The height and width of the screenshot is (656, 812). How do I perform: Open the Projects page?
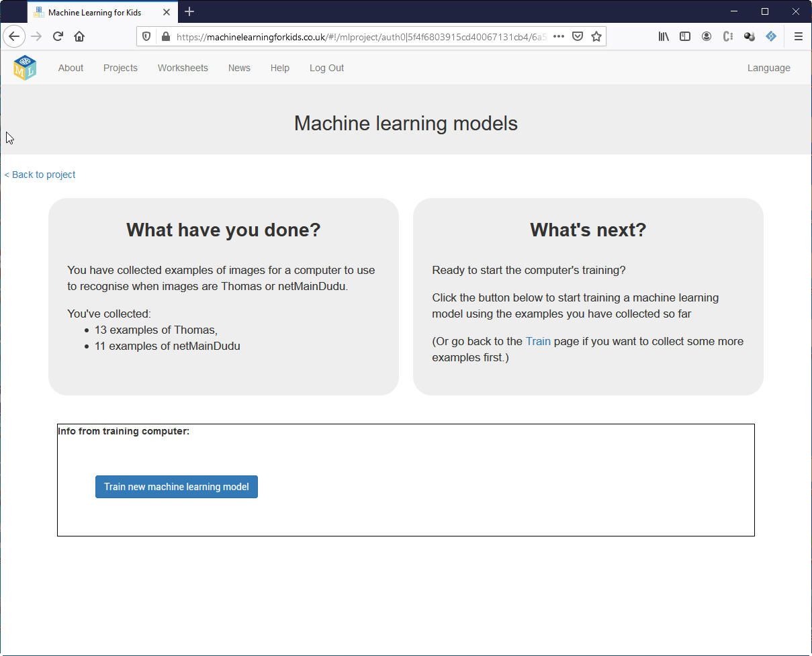pyautogui.click(x=120, y=68)
